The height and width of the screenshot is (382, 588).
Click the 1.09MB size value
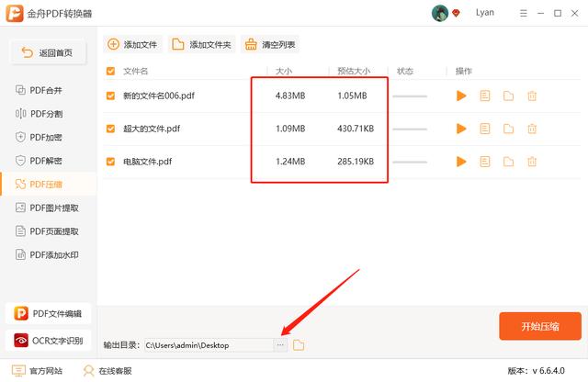click(290, 129)
